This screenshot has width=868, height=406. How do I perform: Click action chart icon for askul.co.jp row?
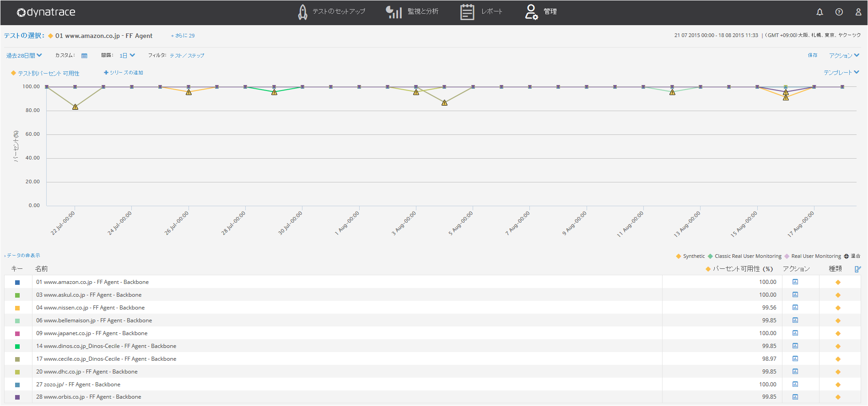tap(795, 295)
